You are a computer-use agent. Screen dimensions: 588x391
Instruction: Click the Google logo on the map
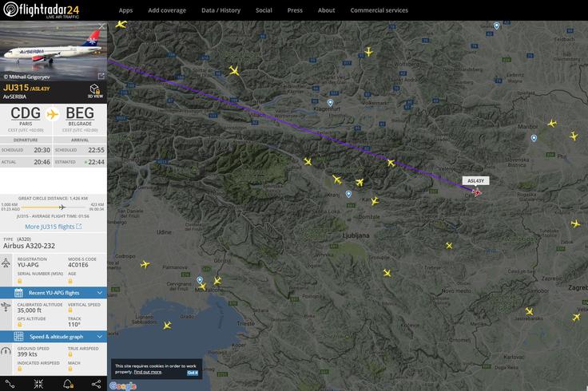(x=122, y=385)
